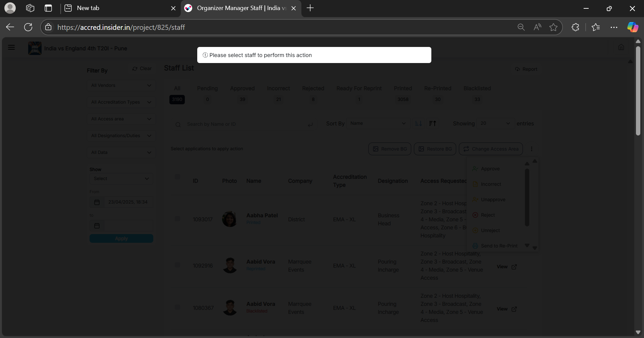Open the three-dot more actions menu

coord(531,149)
